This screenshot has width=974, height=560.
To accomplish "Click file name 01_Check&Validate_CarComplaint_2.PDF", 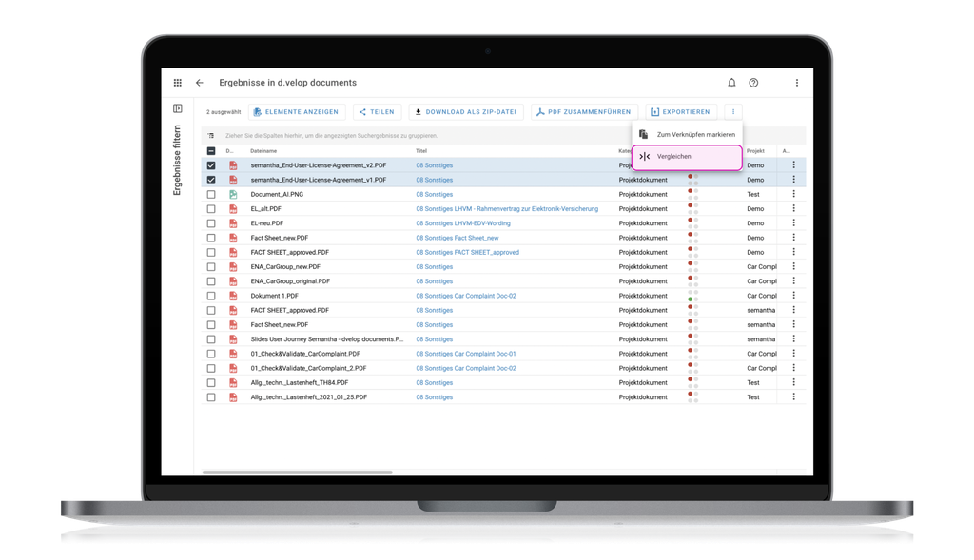I will 308,368.
